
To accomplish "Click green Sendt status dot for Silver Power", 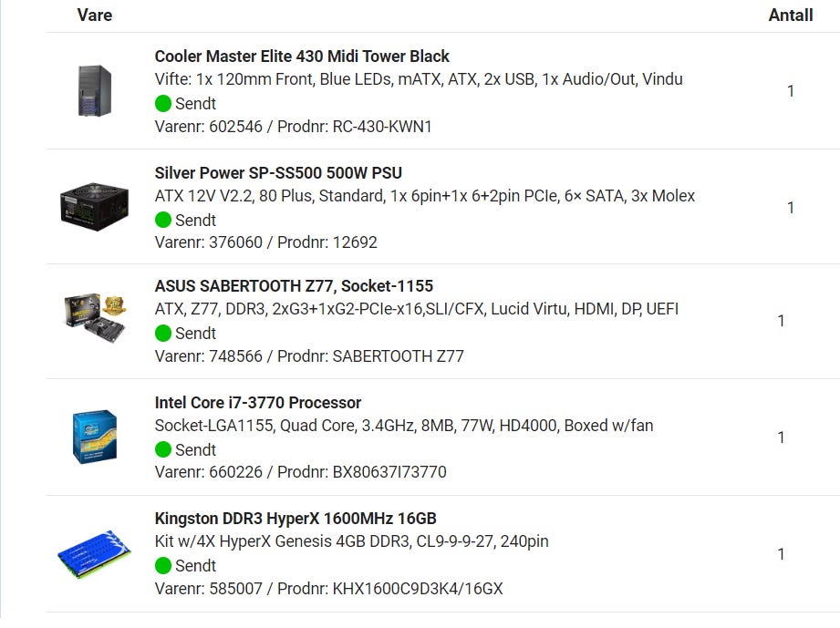I will [163, 220].
